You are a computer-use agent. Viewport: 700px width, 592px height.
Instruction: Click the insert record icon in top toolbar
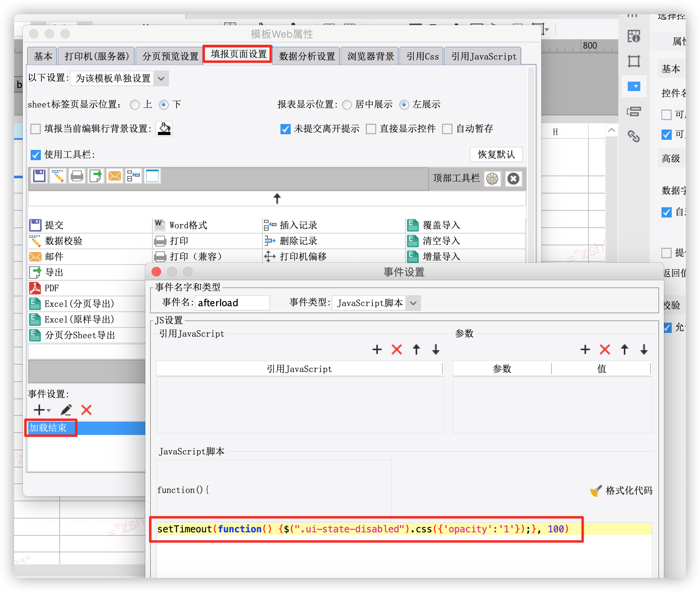click(134, 176)
